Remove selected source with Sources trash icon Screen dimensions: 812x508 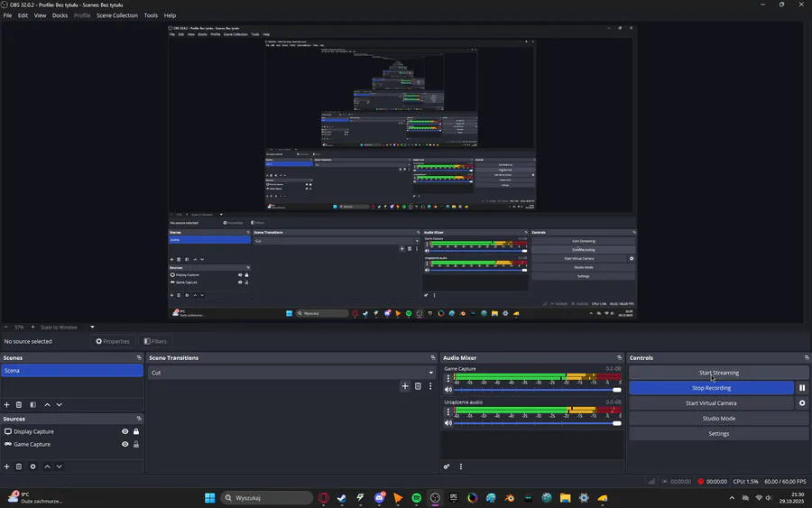pyautogui.click(x=19, y=466)
